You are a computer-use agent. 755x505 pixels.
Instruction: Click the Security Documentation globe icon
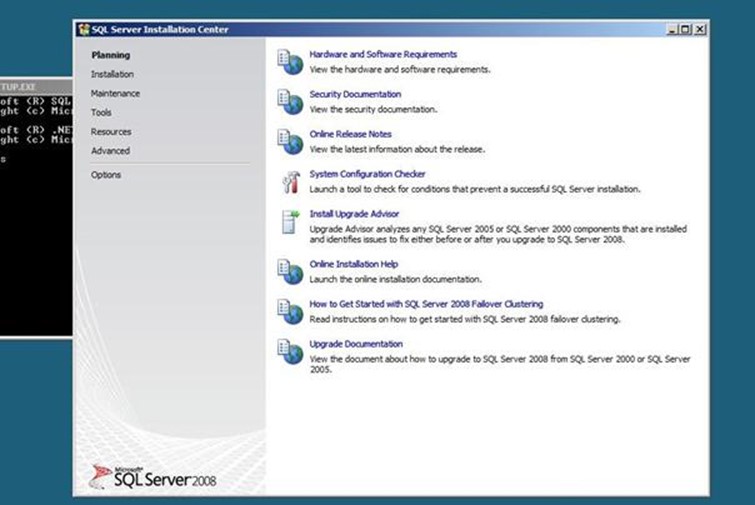click(290, 102)
